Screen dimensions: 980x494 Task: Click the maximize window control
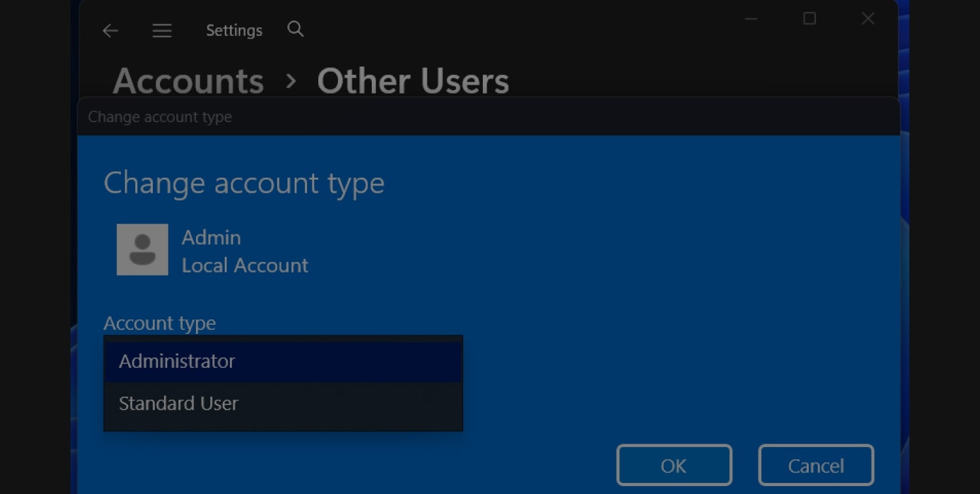click(x=809, y=18)
